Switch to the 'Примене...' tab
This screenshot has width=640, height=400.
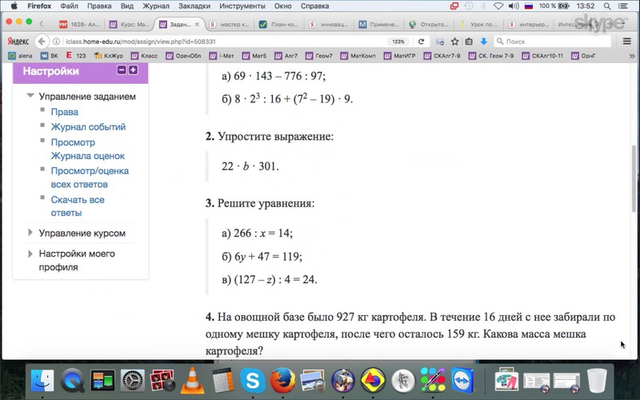click(x=379, y=24)
